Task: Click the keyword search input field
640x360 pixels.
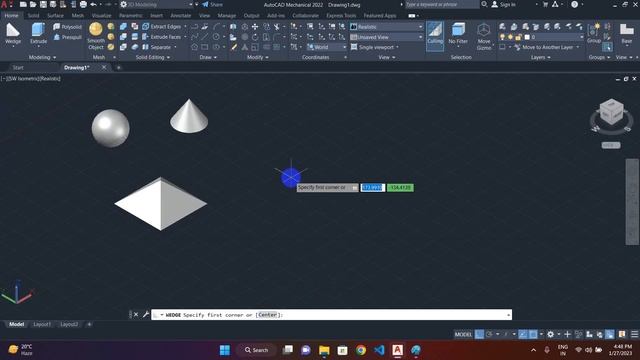Action: (x=442, y=4)
